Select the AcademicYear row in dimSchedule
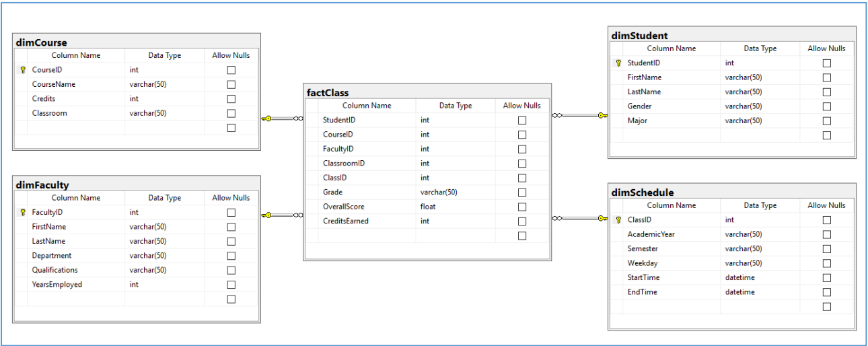This screenshot has height=346, width=868. (732, 234)
